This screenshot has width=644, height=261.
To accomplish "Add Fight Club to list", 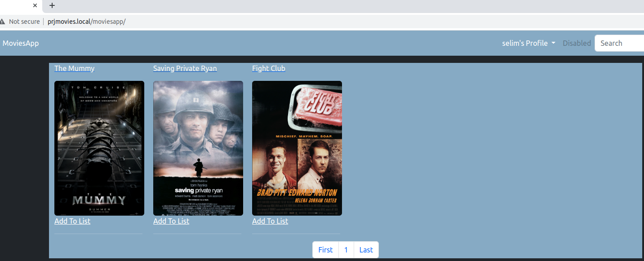I will click(270, 221).
